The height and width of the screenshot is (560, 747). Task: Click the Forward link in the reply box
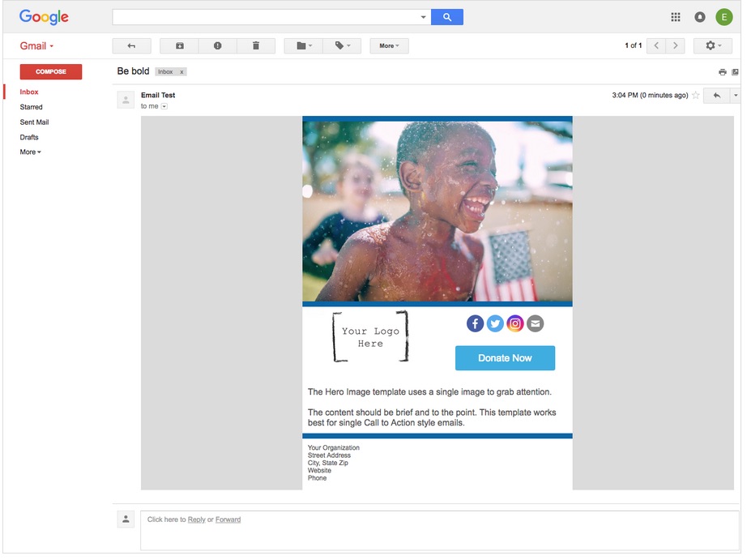tap(228, 519)
